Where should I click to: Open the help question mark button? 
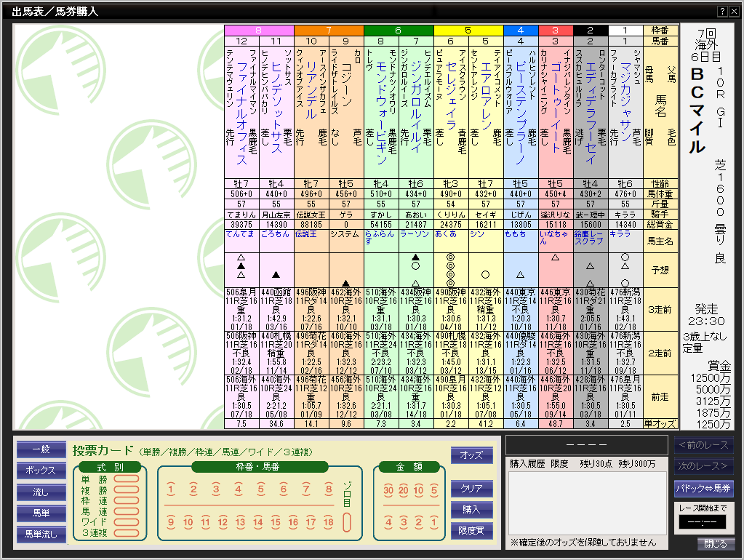point(722,12)
